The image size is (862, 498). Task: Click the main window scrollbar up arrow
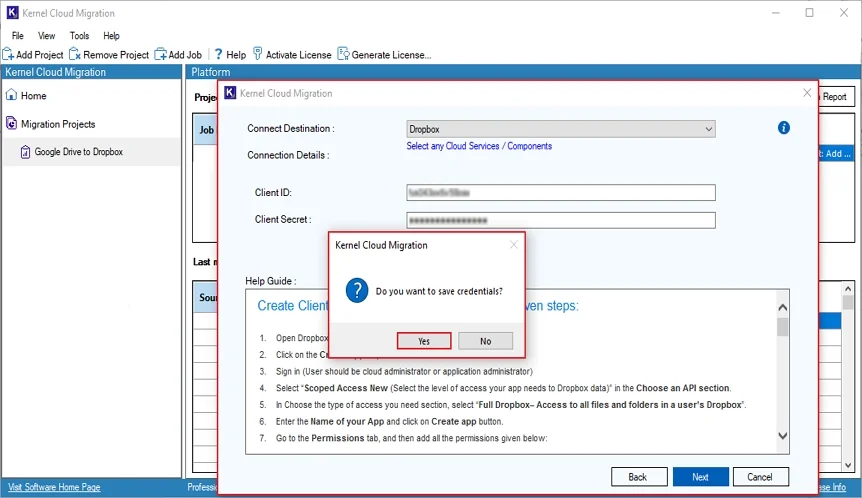click(848, 289)
